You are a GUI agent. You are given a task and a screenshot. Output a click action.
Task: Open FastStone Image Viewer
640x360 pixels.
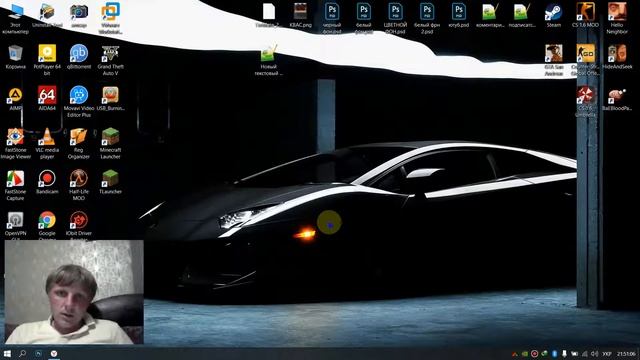click(15, 143)
